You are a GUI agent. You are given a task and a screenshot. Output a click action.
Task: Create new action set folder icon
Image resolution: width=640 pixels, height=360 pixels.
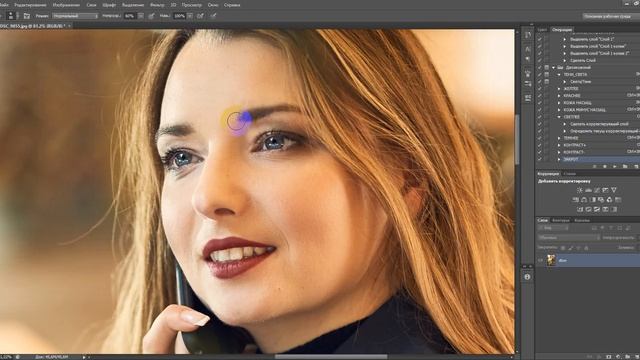[625, 167]
